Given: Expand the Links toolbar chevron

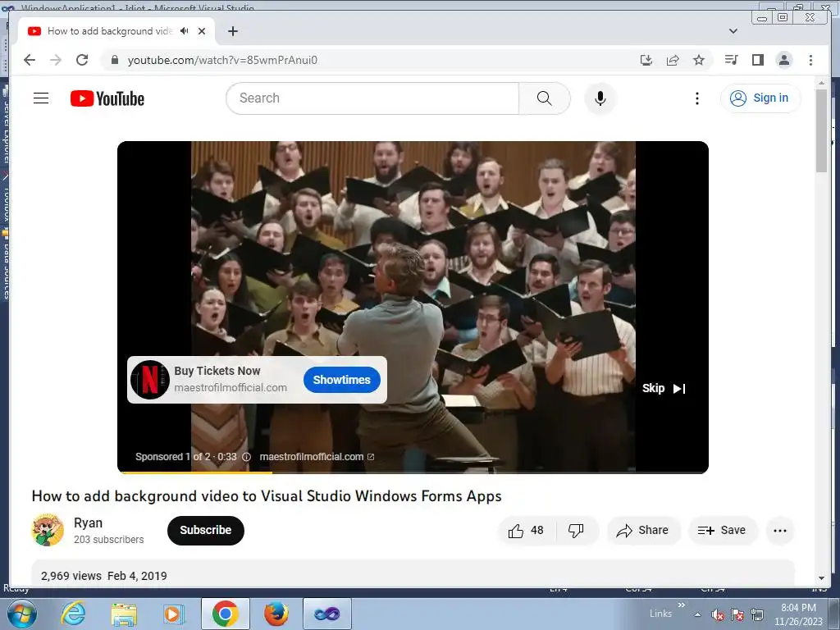Looking at the screenshot, I should 682,605.
